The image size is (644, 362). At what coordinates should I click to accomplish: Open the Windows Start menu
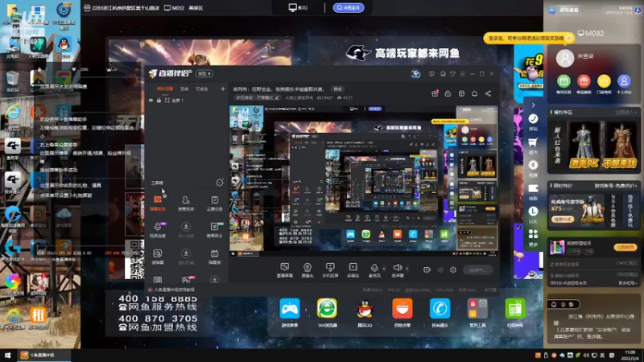click(x=7, y=356)
